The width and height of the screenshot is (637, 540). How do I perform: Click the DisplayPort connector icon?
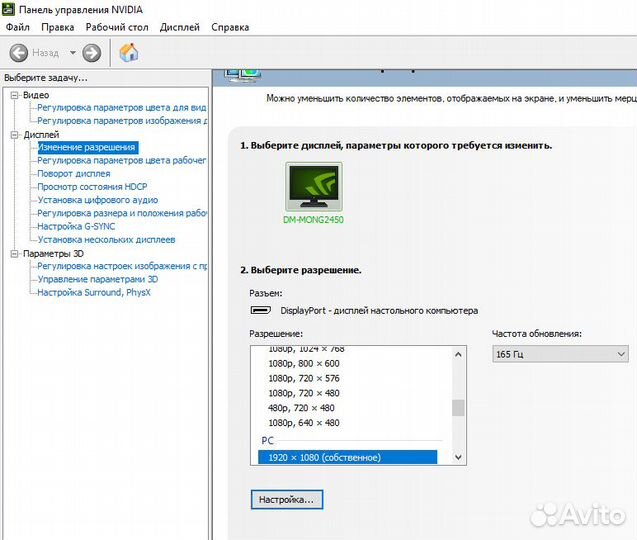(x=261, y=310)
